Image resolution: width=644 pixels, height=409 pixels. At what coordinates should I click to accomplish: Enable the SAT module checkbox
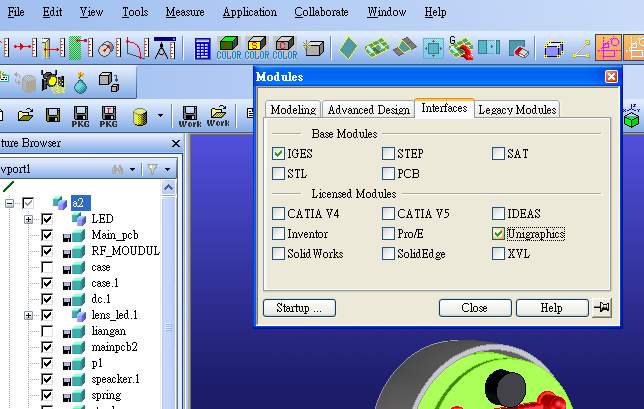(x=498, y=154)
